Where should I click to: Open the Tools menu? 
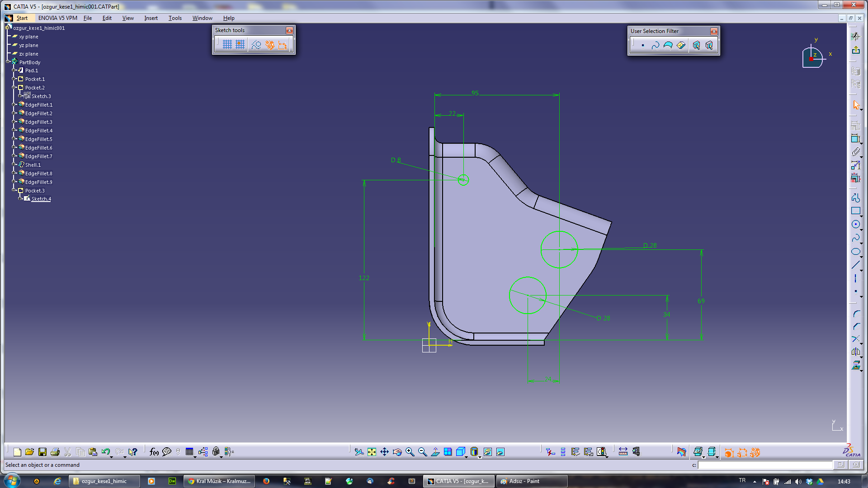pyautogui.click(x=175, y=18)
